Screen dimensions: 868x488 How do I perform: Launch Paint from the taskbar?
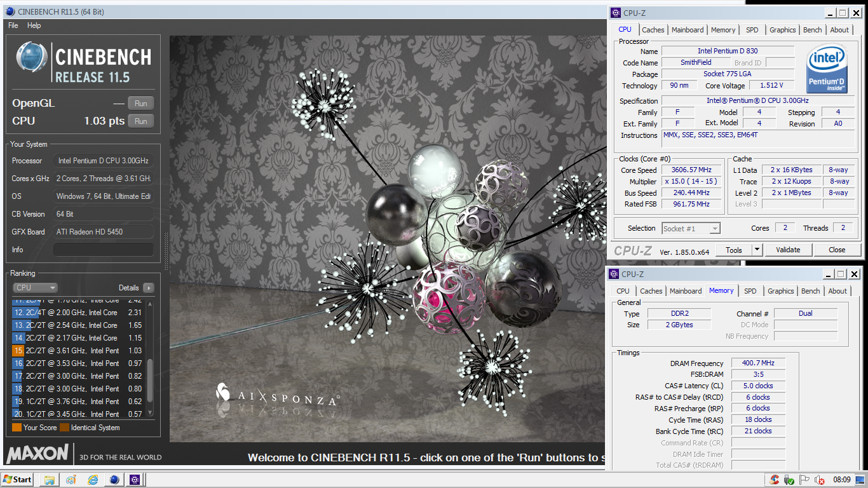click(71, 480)
